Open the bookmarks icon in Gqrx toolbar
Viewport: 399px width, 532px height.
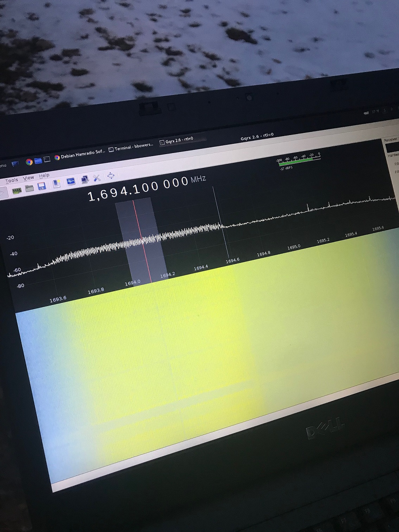click(57, 183)
